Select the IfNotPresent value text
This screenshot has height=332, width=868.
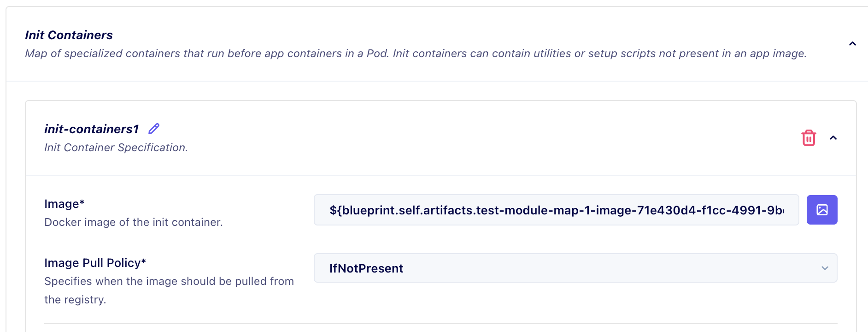tap(366, 268)
